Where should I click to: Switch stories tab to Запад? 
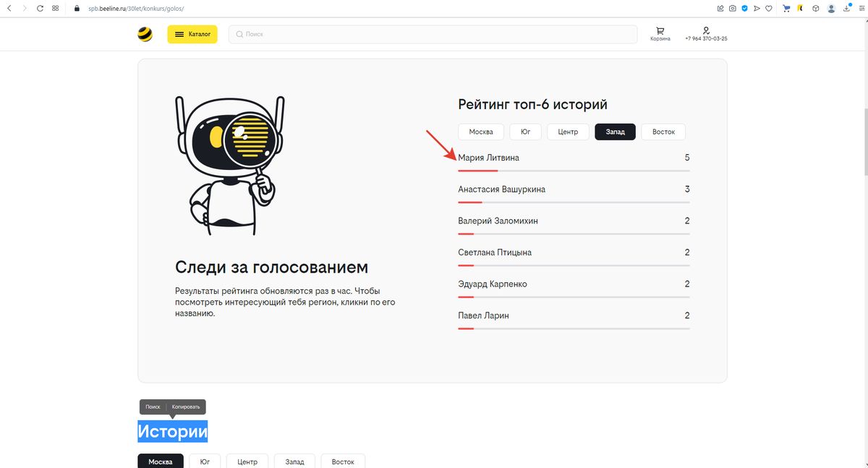point(294,461)
